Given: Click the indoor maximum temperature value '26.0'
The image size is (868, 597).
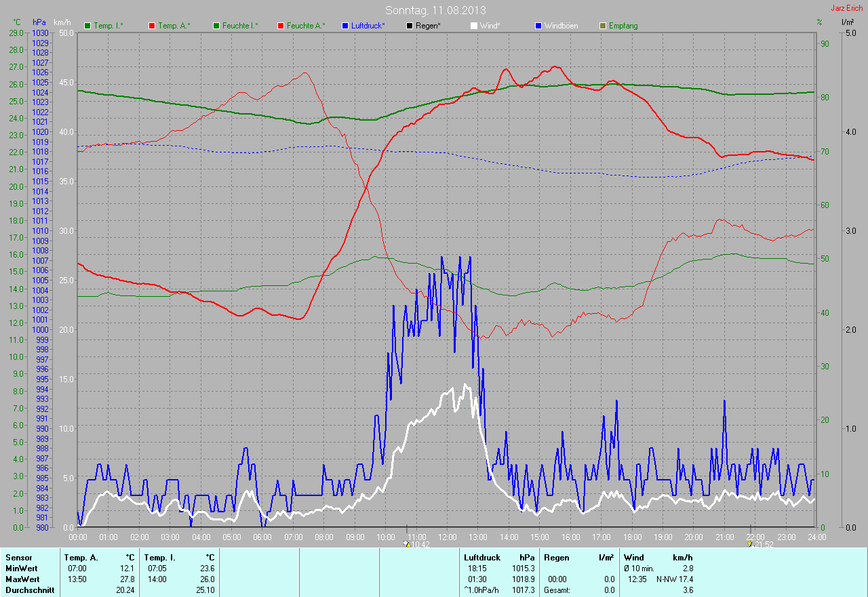Looking at the screenshot, I should (x=207, y=579).
